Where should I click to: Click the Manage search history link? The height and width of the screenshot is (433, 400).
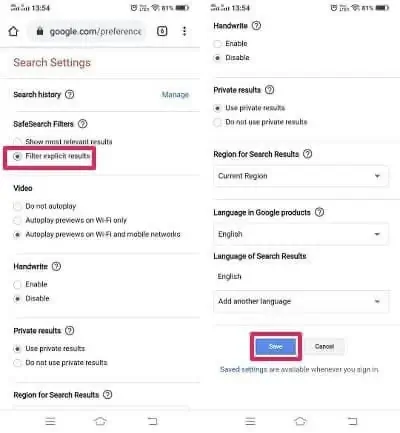point(175,95)
